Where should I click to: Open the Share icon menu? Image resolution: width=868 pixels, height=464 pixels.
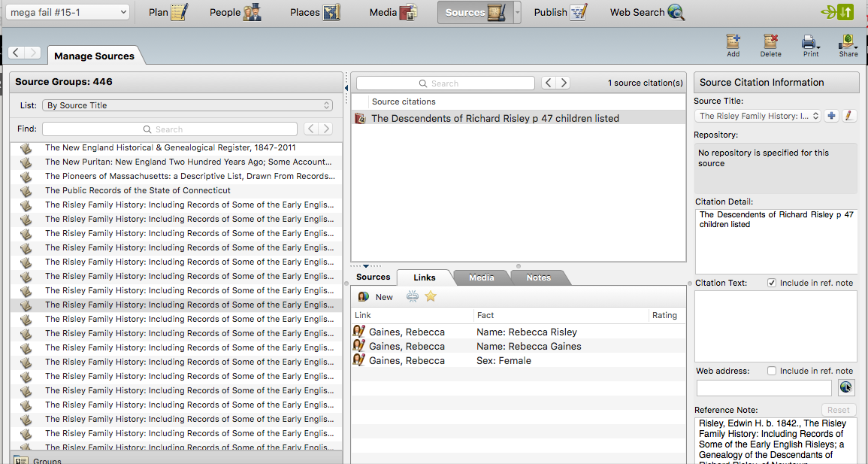[848, 42]
